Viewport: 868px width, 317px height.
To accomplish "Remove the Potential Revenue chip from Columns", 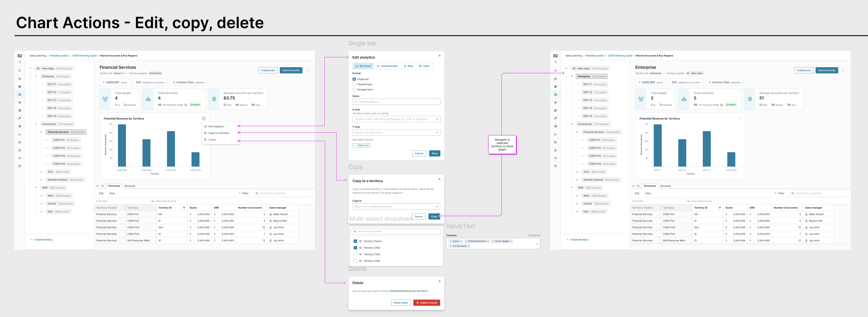I will coord(488,241).
